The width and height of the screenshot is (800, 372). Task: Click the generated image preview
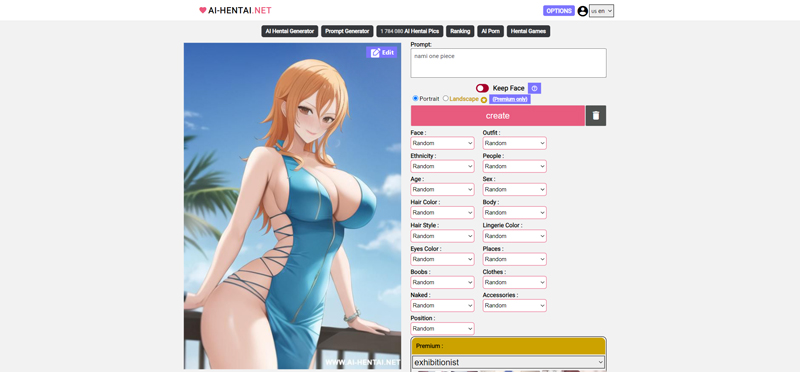click(292, 206)
